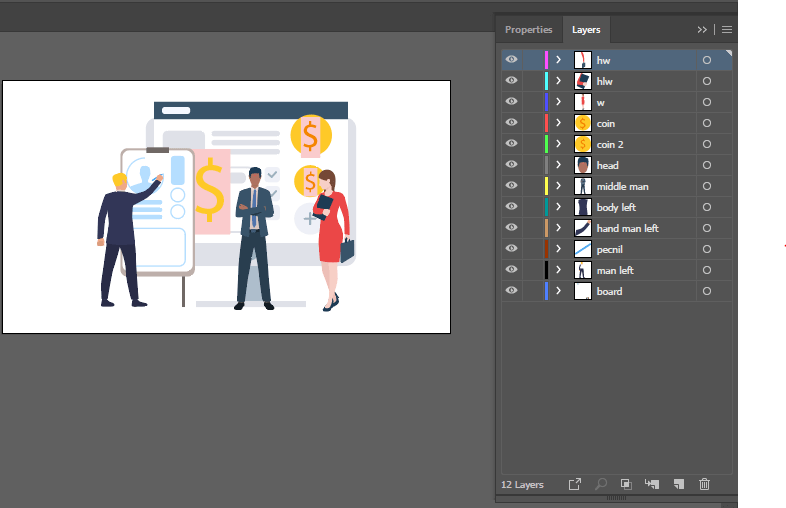Viewport: 786px width, 508px height.
Task: Select the Layers tab
Action: click(586, 30)
